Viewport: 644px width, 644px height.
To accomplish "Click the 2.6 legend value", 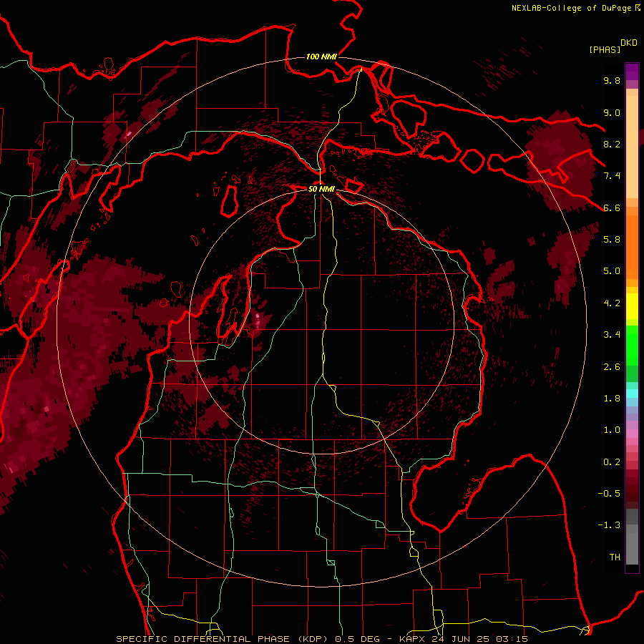I will click(612, 367).
